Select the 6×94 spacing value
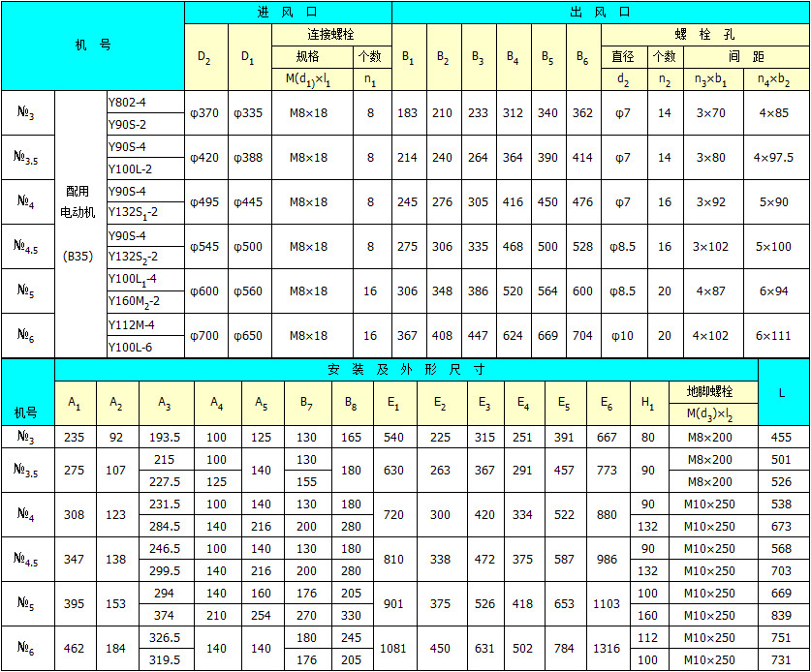The image size is (811, 672). click(774, 291)
